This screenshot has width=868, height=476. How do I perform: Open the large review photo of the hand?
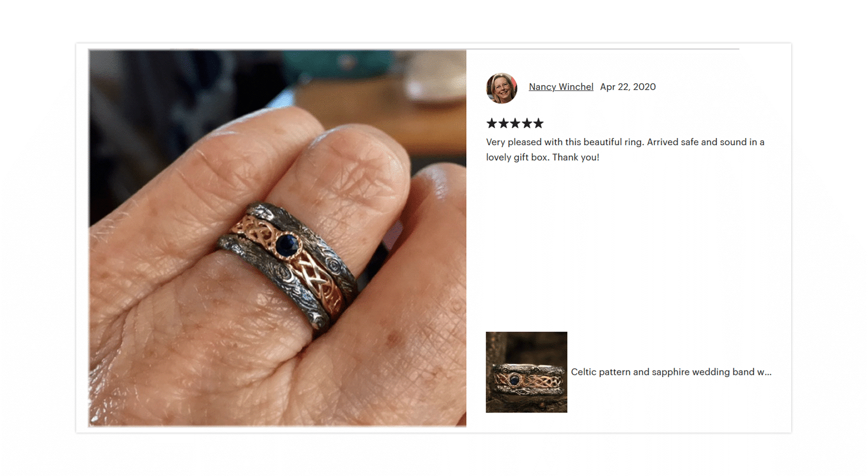point(277,238)
